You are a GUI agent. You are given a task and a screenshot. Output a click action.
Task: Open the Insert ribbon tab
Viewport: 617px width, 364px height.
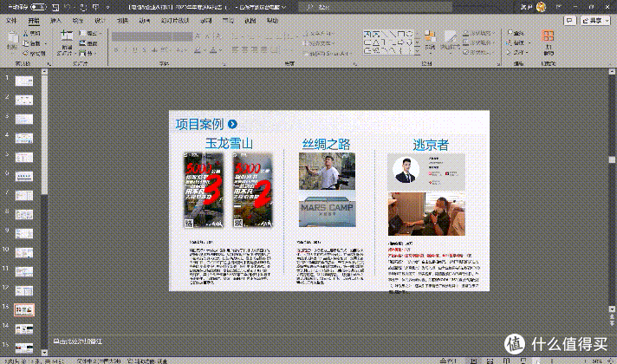click(55, 21)
